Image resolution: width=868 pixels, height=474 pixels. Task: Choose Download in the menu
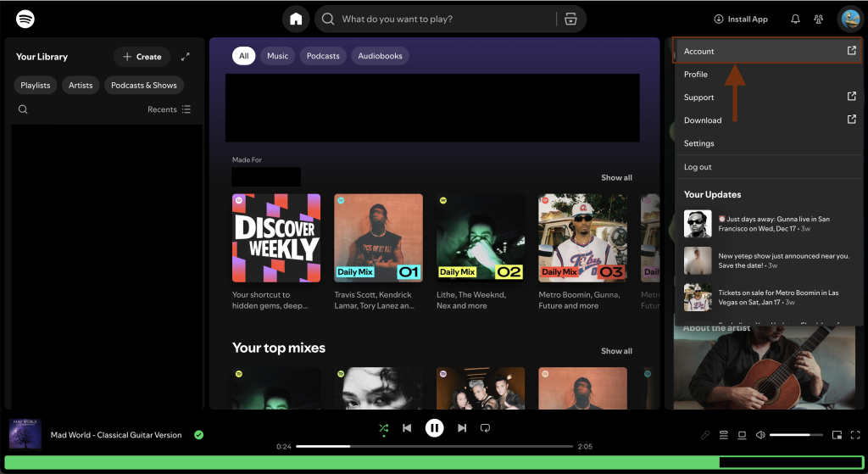click(x=767, y=120)
